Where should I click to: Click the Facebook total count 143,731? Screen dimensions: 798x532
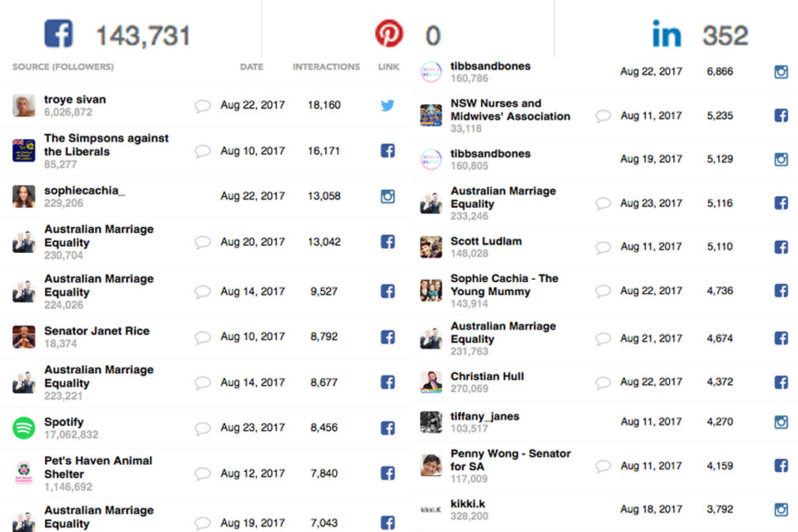(x=143, y=36)
